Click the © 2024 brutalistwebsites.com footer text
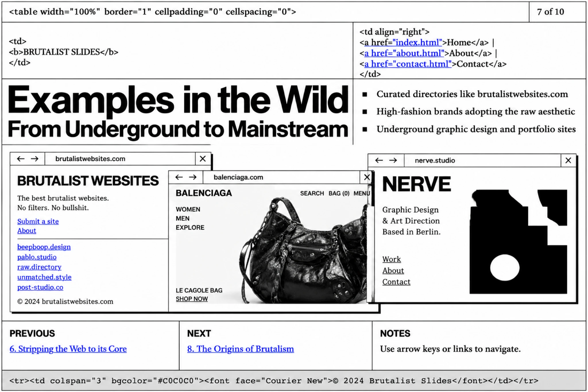 [x=65, y=301]
